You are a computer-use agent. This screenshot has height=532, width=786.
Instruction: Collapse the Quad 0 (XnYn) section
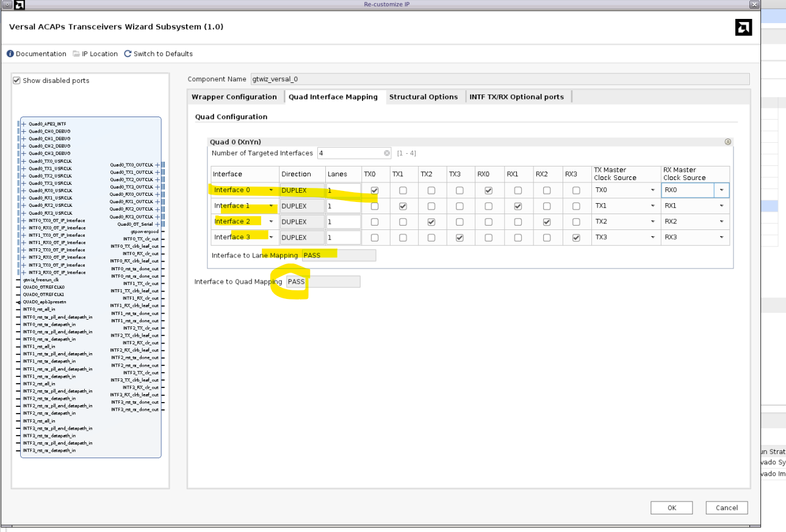pyautogui.click(x=727, y=142)
